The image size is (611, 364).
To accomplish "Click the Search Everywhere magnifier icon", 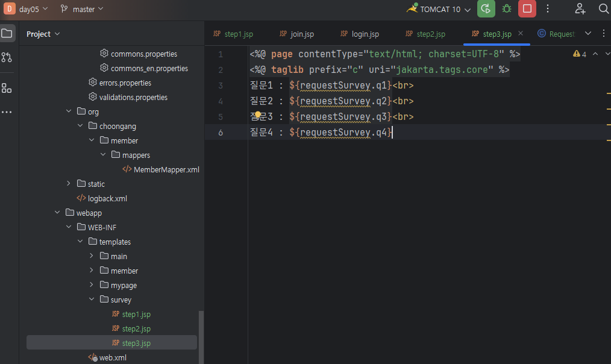I will (603, 8).
